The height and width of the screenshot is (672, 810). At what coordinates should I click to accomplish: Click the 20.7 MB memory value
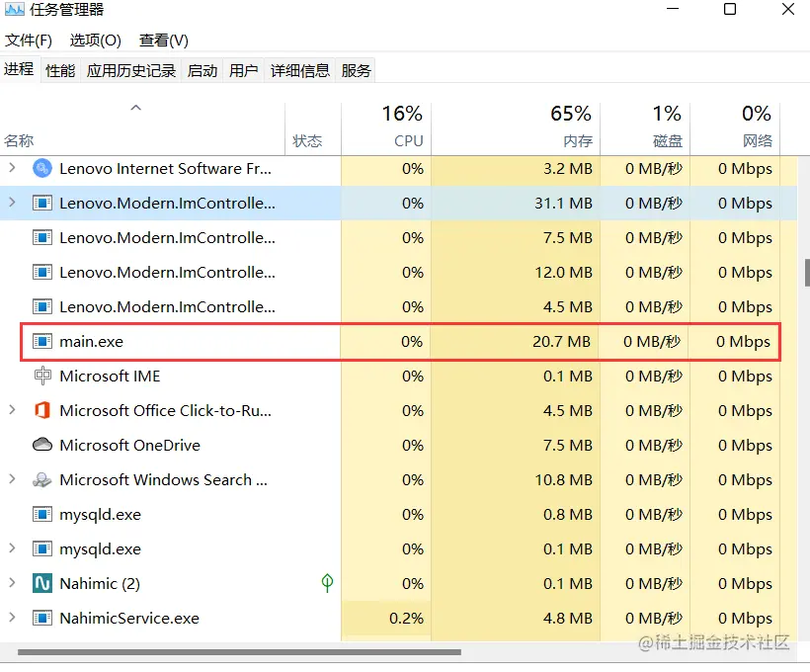(561, 342)
